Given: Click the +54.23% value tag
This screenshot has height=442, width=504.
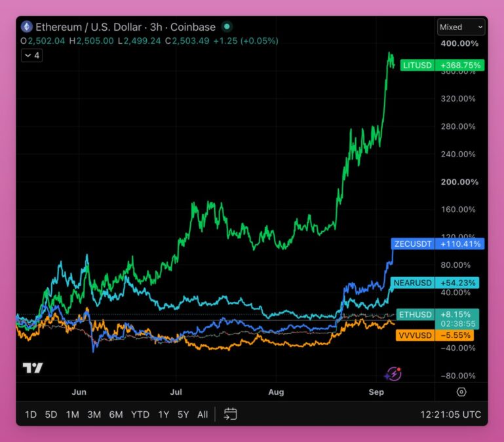Looking at the screenshot, I should [457, 283].
